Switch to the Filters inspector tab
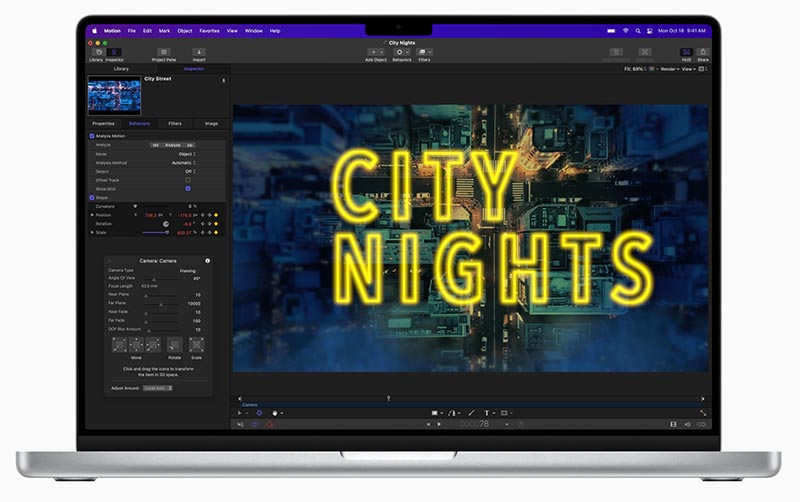Image resolution: width=800 pixels, height=502 pixels. click(x=175, y=123)
